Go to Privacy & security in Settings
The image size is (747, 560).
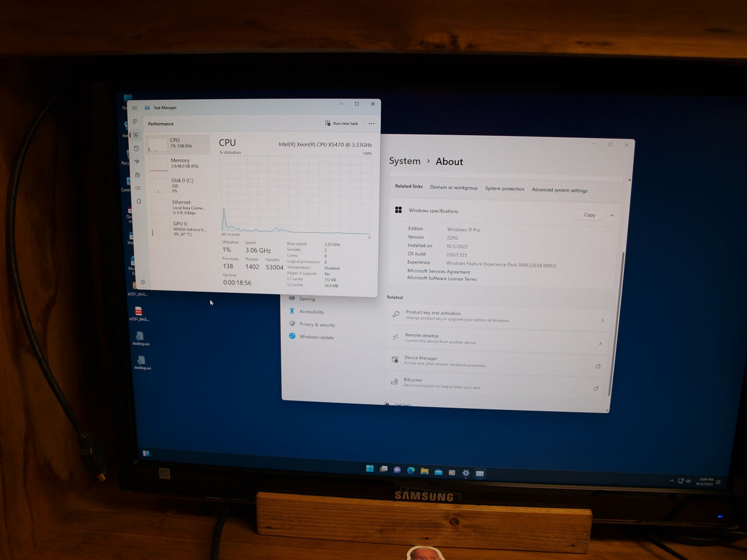click(x=317, y=324)
